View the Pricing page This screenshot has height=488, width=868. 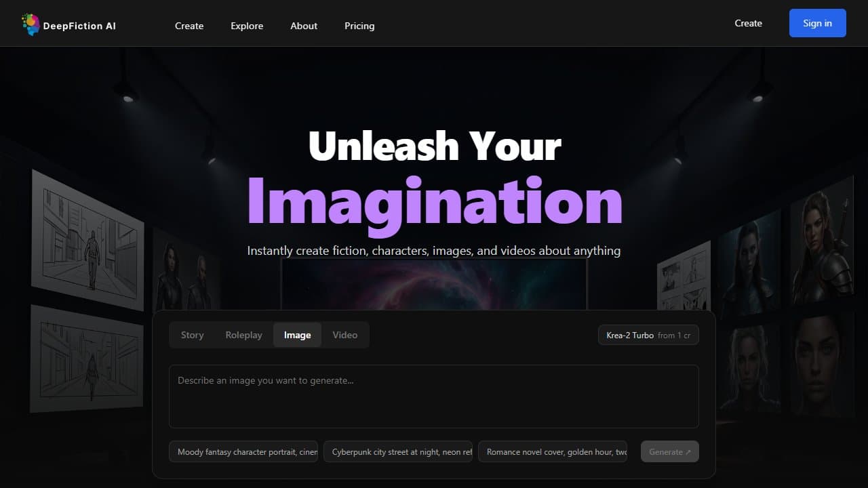coord(359,26)
